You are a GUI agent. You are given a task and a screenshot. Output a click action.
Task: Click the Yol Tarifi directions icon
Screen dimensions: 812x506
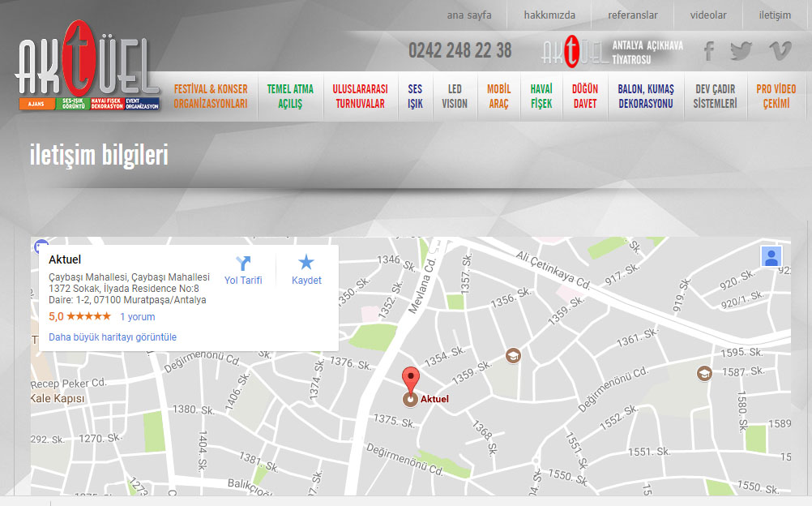tap(243, 264)
